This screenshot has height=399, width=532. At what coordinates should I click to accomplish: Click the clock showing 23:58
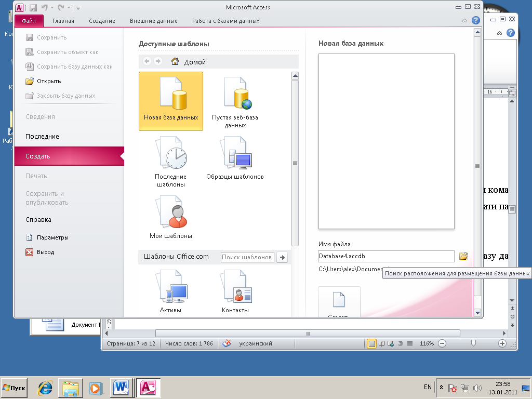503,384
